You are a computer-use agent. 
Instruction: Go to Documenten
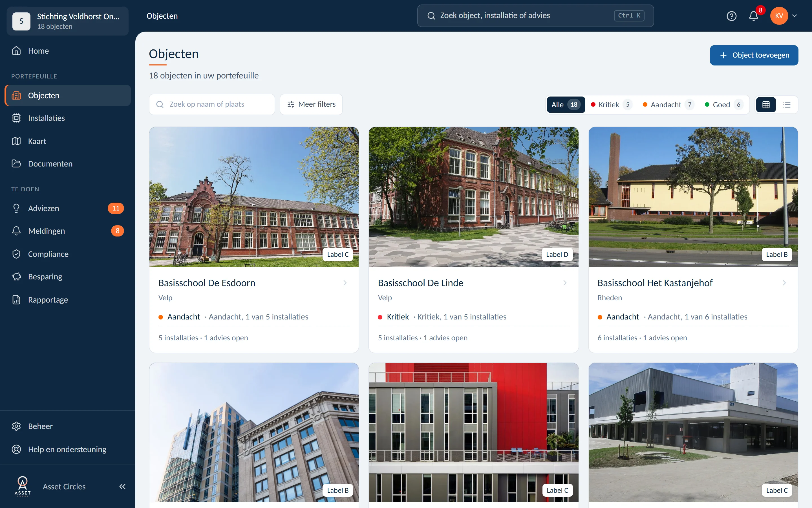tap(67, 164)
